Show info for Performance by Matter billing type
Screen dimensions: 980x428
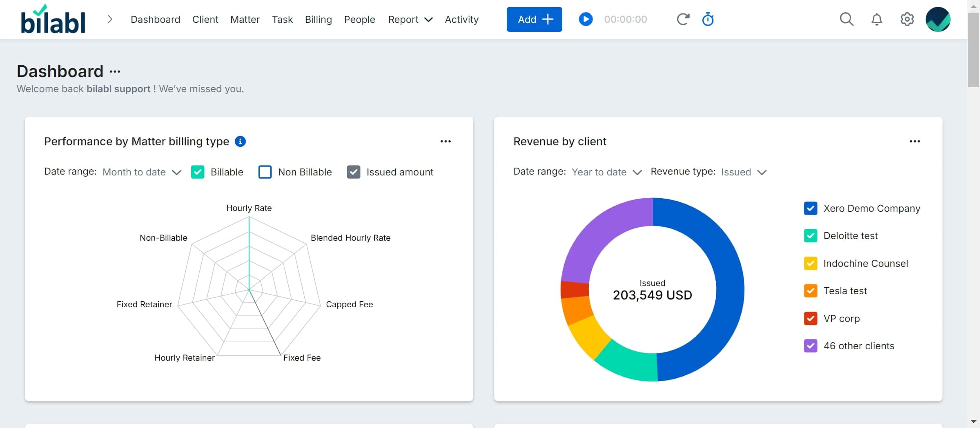pyautogui.click(x=240, y=141)
